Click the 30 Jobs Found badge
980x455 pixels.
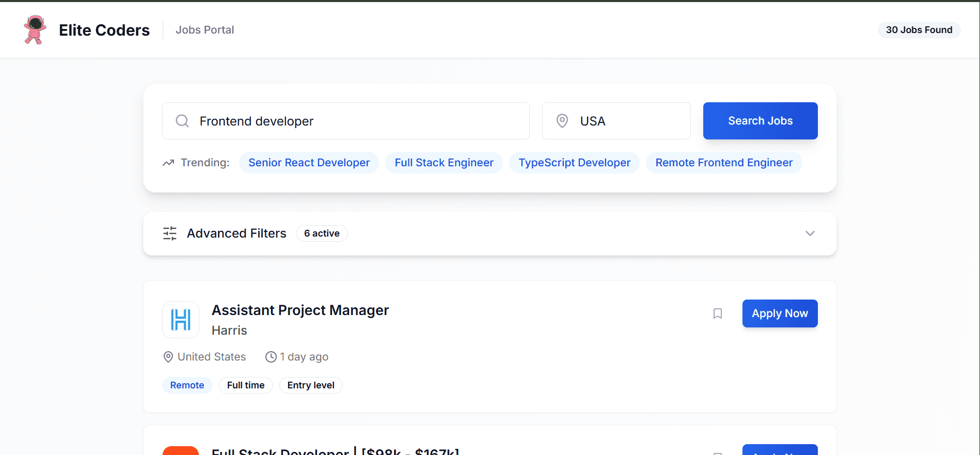[x=919, y=30]
